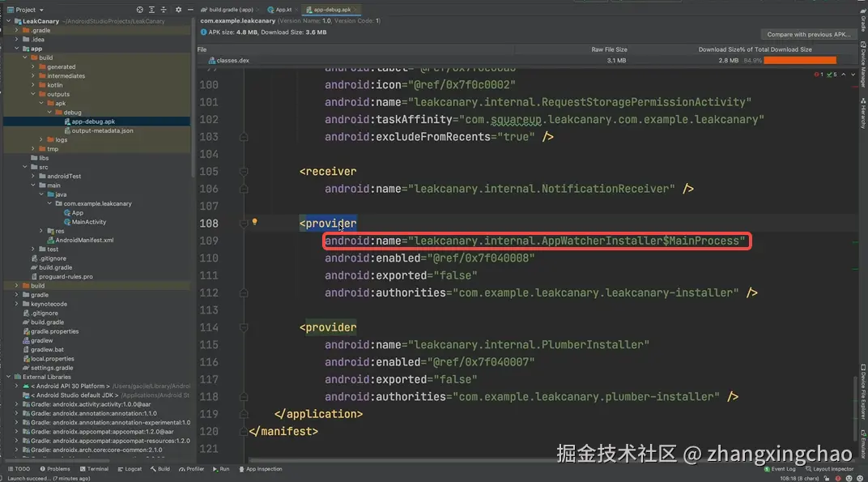This screenshot has height=482, width=868.
Task: Select output-metadata.json in project tree
Action: 102,130
